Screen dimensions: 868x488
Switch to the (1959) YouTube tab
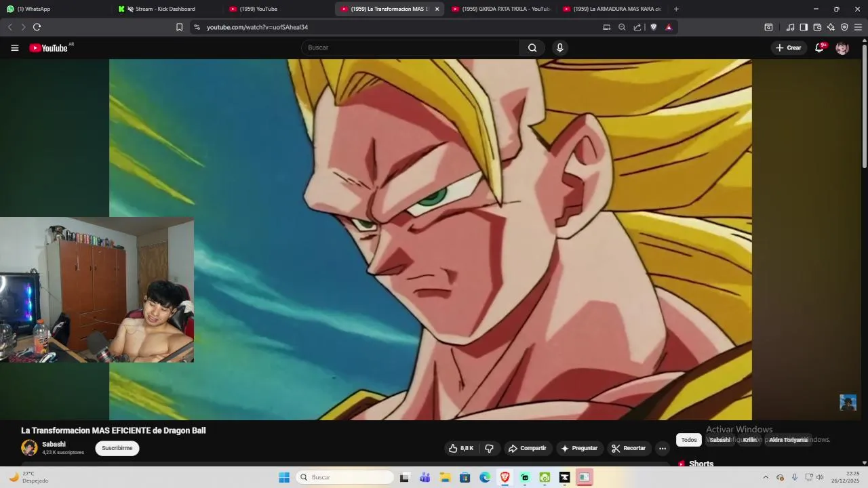tap(277, 9)
